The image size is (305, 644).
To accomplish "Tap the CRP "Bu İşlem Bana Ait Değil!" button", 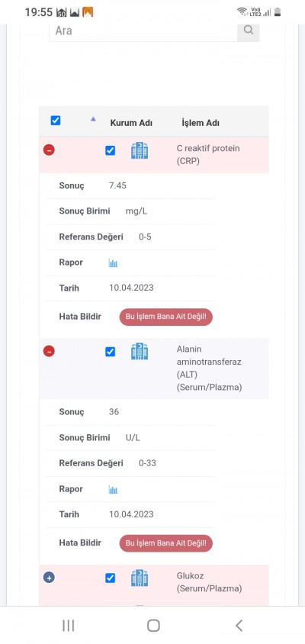I will (165, 317).
